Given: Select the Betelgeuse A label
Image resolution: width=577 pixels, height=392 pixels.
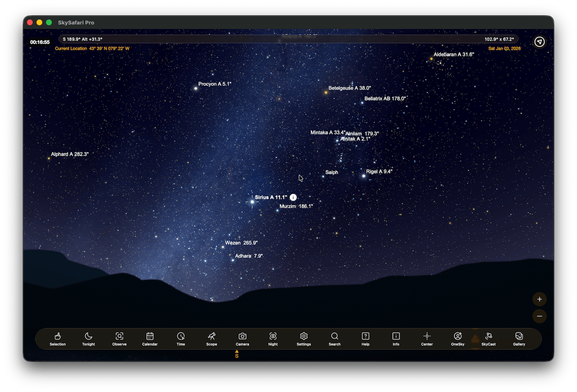Looking at the screenshot, I should click(349, 88).
